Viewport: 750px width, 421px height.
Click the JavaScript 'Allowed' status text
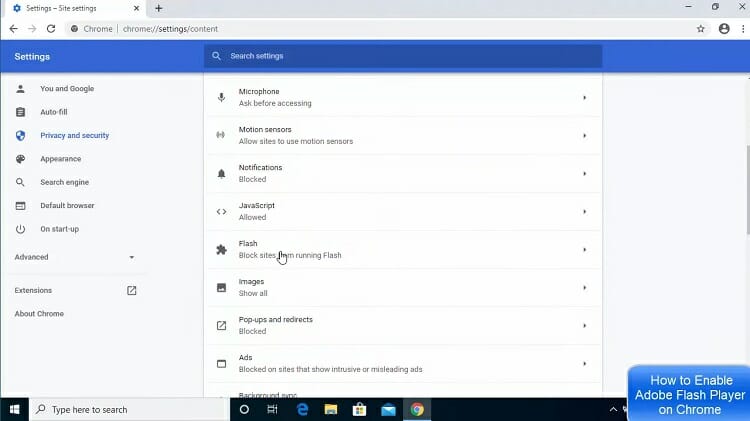tap(252, 217)
